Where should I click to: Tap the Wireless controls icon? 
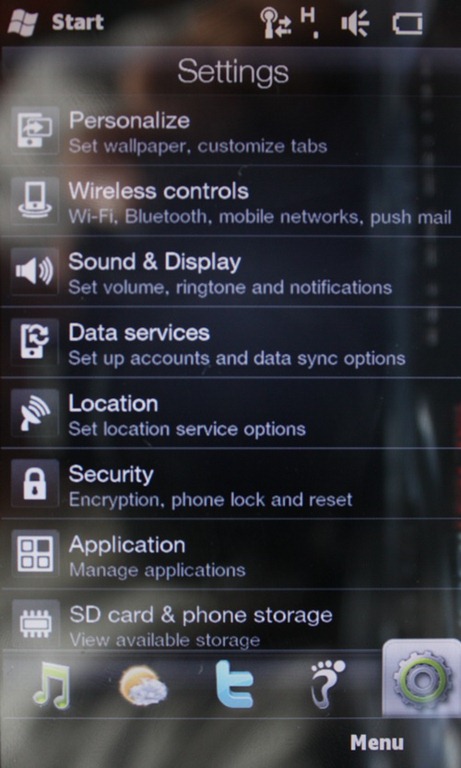(34, 201)
